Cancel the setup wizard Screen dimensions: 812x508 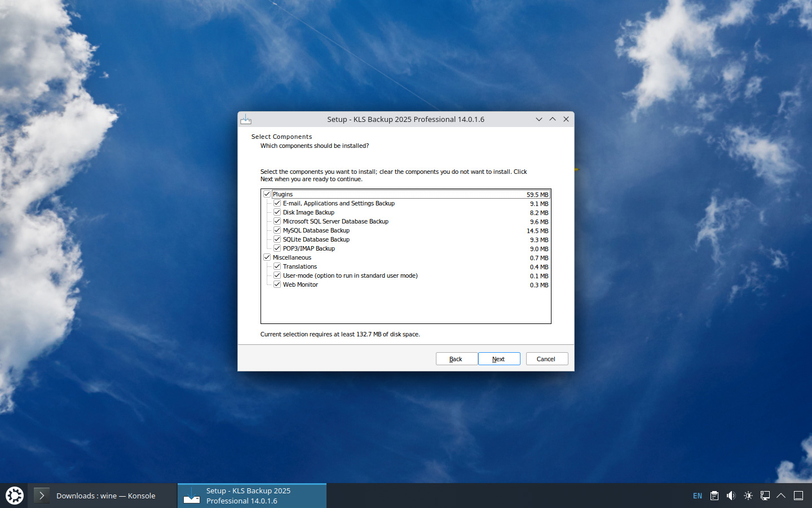click(547, 359)
